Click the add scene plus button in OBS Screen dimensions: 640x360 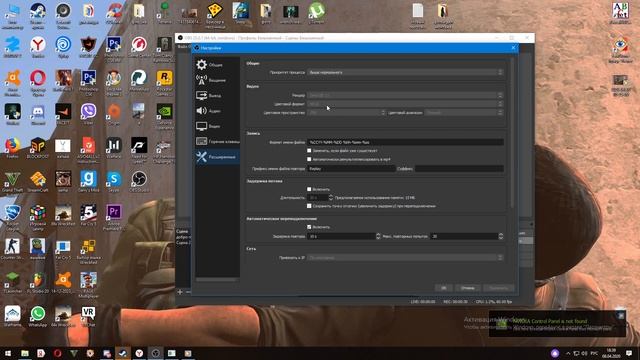pyautogui.click(x=180, y=292)
